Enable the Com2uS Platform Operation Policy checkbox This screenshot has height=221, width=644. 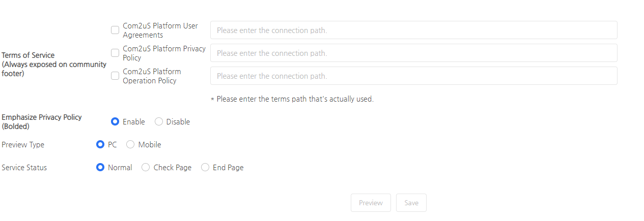[x=115, y=76]
